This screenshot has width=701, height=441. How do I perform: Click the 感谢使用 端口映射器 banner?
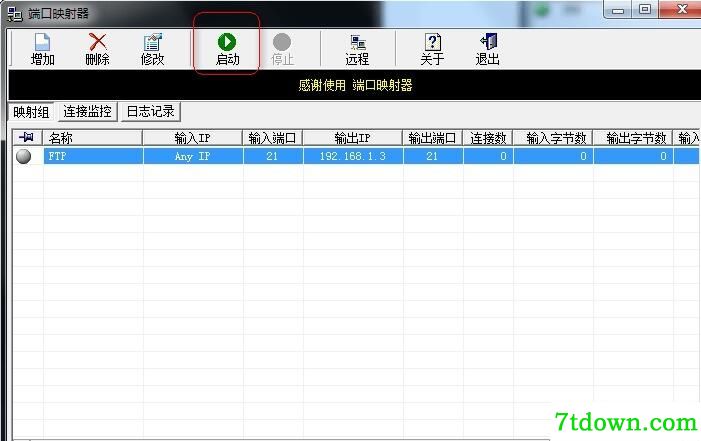pyautogui.click(x=355, y=85)
